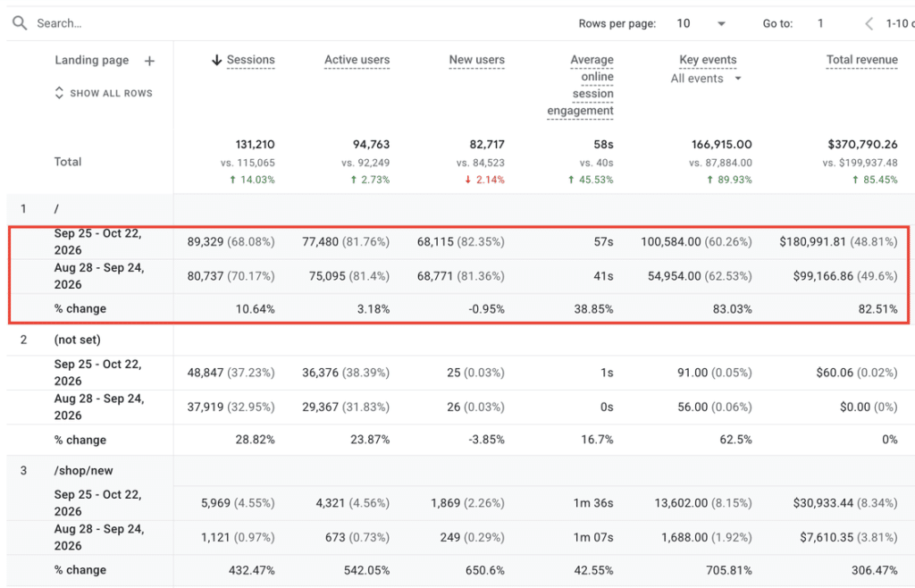Click SHOW ALL ROWS expander
Screen dimensions: 915x588
point(104,93)
